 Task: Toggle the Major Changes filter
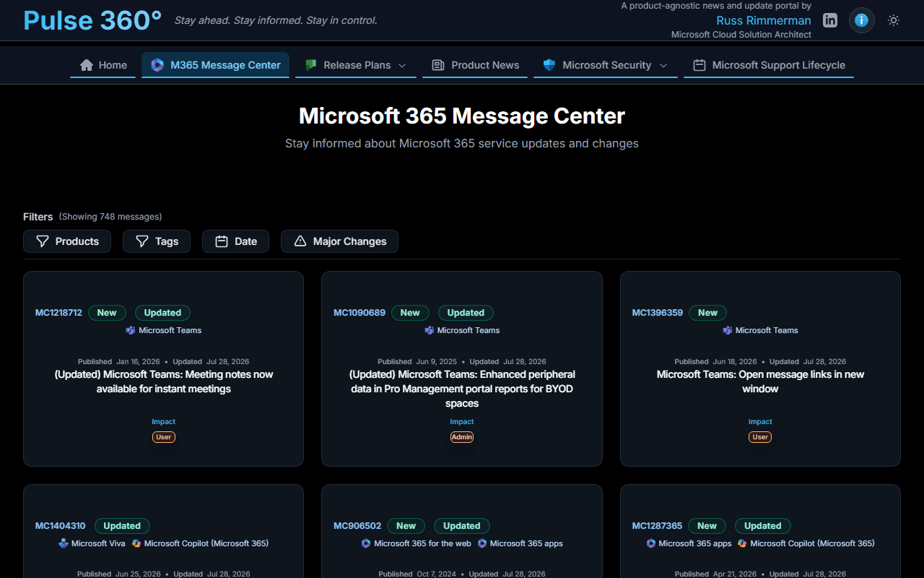tap(339, 241)
